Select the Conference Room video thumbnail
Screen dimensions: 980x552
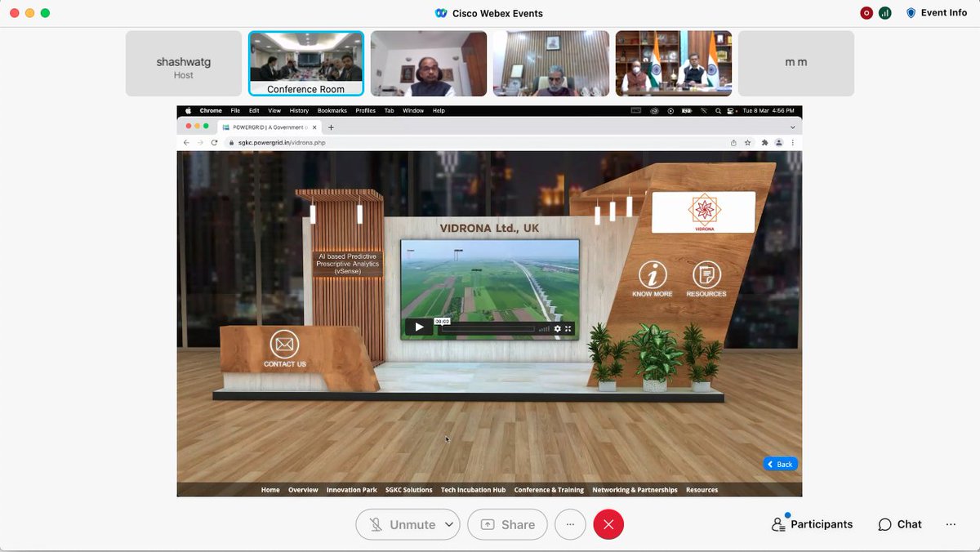[306, 64]
